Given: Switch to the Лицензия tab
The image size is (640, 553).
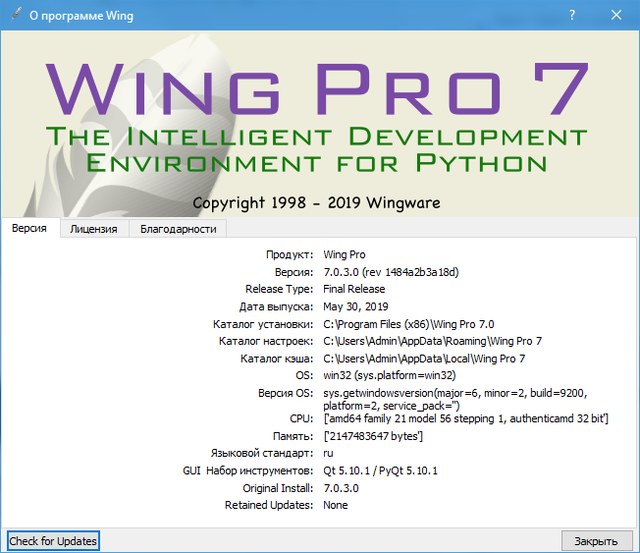Looking at the screenshot, I should coord(93,229).
